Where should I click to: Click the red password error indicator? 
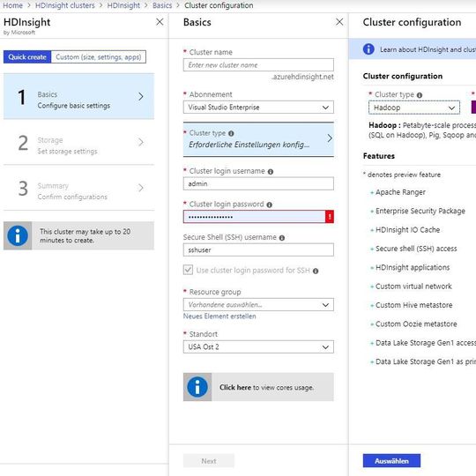pyautogui.click(x=330, y=217)
